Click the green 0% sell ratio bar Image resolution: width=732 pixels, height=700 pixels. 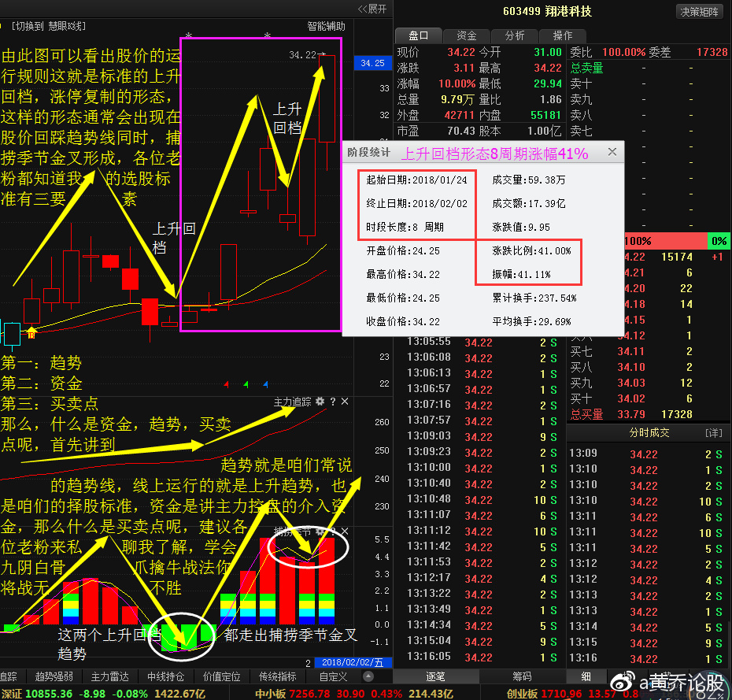pos(719,241)
